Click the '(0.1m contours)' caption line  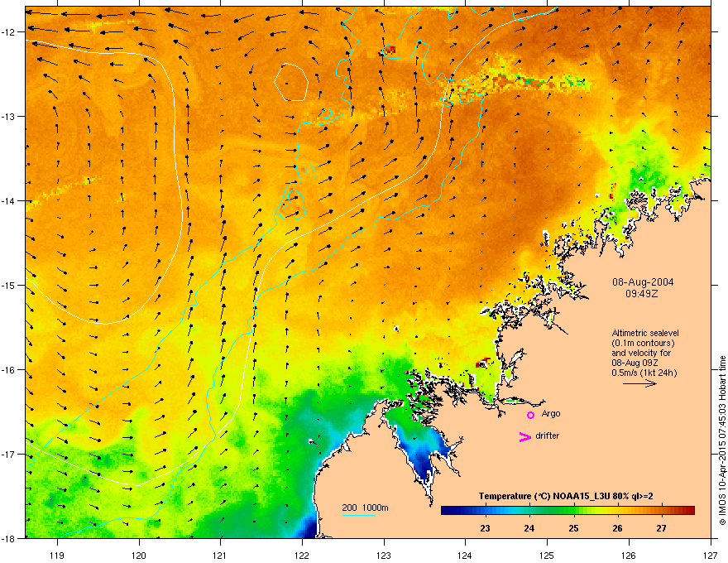(x=643, y=343)
